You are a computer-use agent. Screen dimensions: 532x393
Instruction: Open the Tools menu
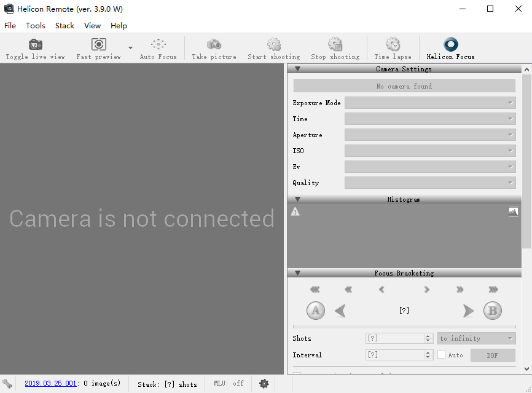(x=36, y=26)
